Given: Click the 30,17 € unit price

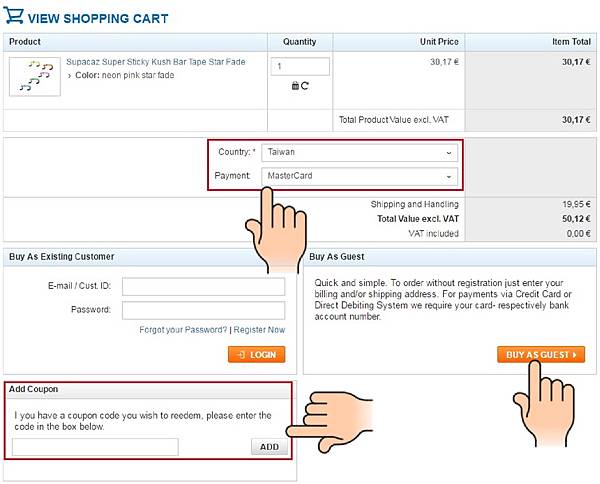Looking at the screenshot, I should coord(444,62).
